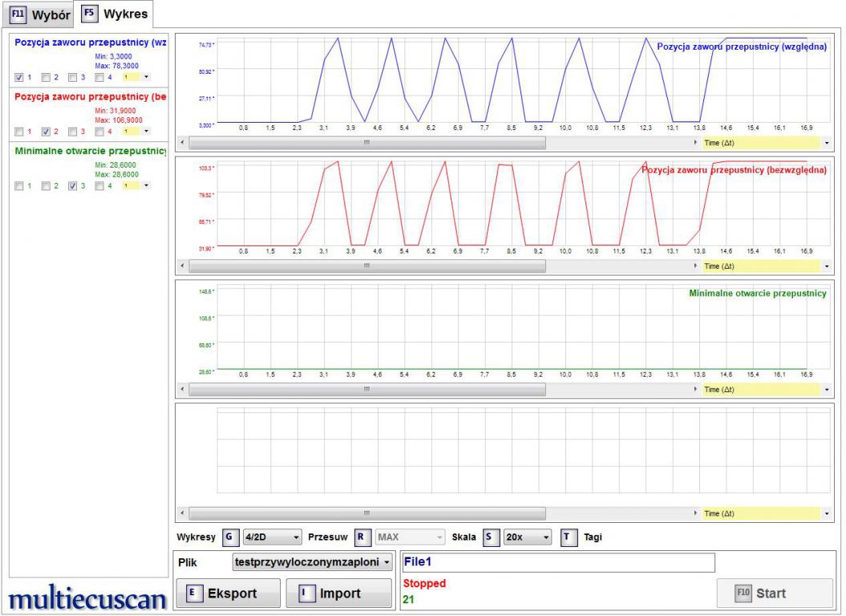Viewport: 846px width, 616px height.
Task: Uncheck graph 1 for the blue względna parameter
Action: (19, 77)
